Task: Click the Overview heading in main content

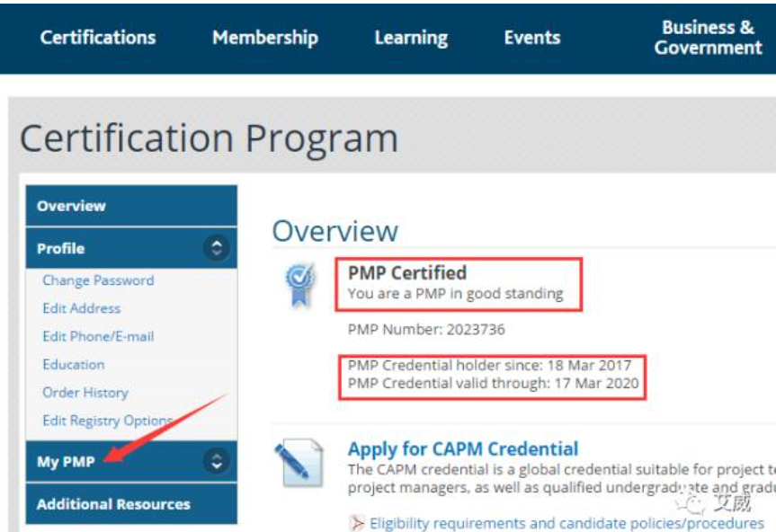Action: [x=335, y=231]
